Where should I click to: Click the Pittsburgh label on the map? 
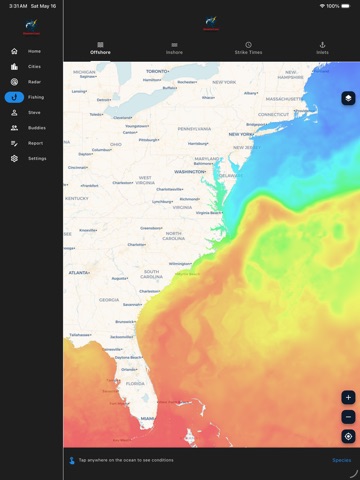[x=149, y=140]
